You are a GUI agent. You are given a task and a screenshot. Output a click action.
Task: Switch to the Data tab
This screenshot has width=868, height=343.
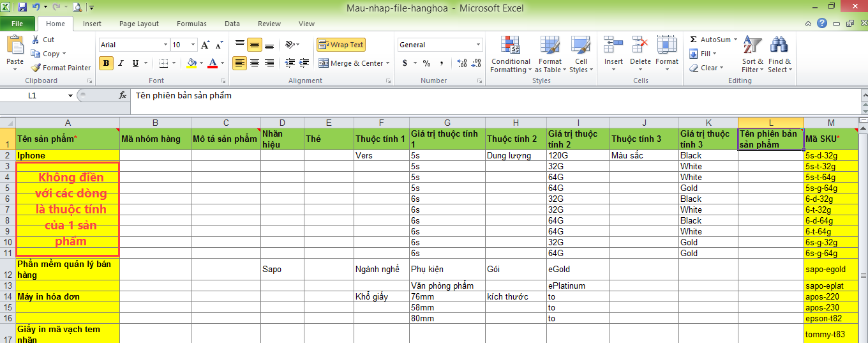[232, 24]
